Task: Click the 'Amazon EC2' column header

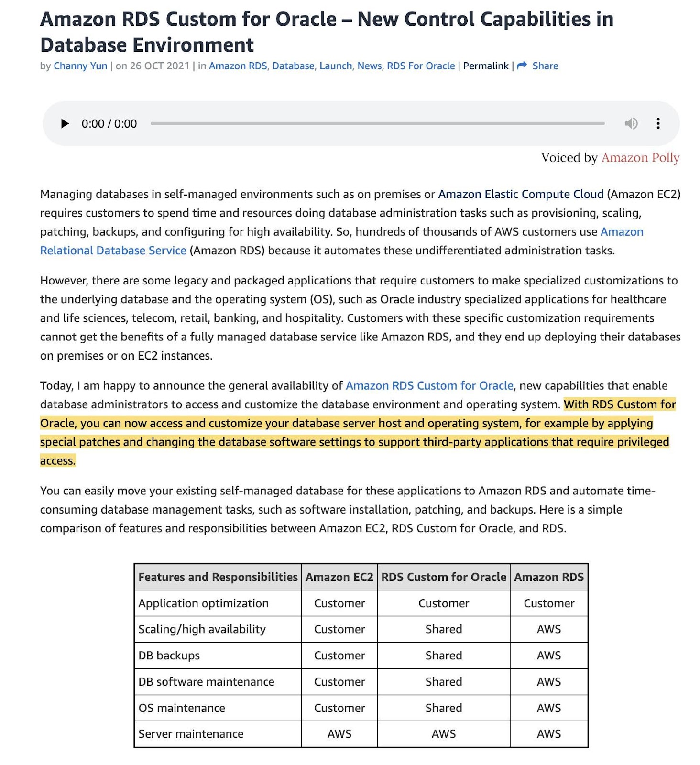Action: (339, 577)
